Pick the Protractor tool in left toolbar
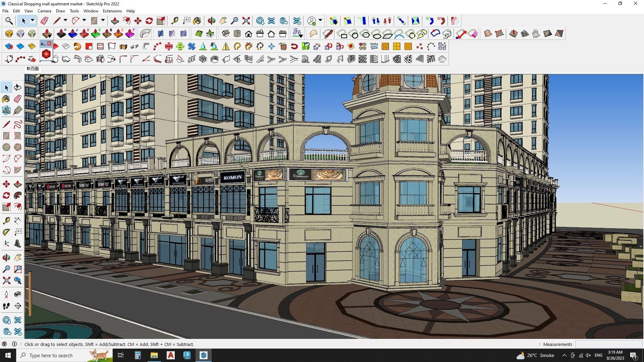The height and width of the screenshot is (362, 644). (x=6, y=232)
